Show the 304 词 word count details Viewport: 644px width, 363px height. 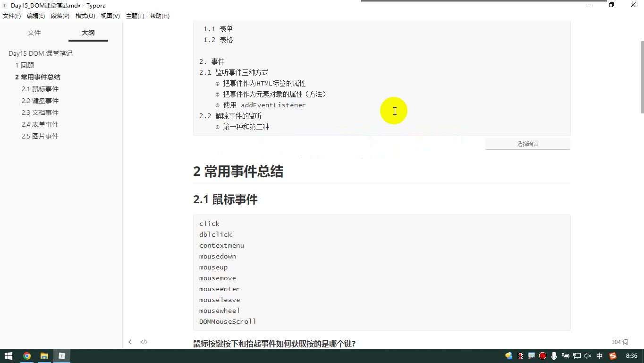click(619, 342)
